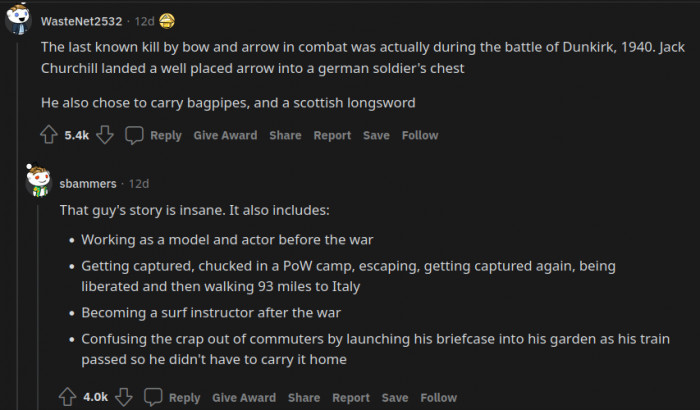Save WasteNet2532's comment
This screenshot has width=700, height=410.
click(x=376, y=135)
